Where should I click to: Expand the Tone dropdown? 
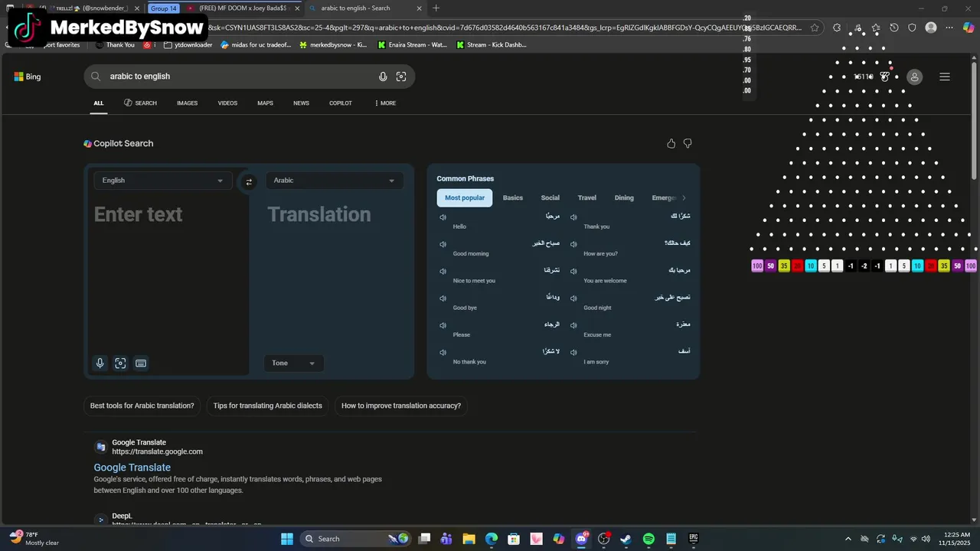[293, 363]
